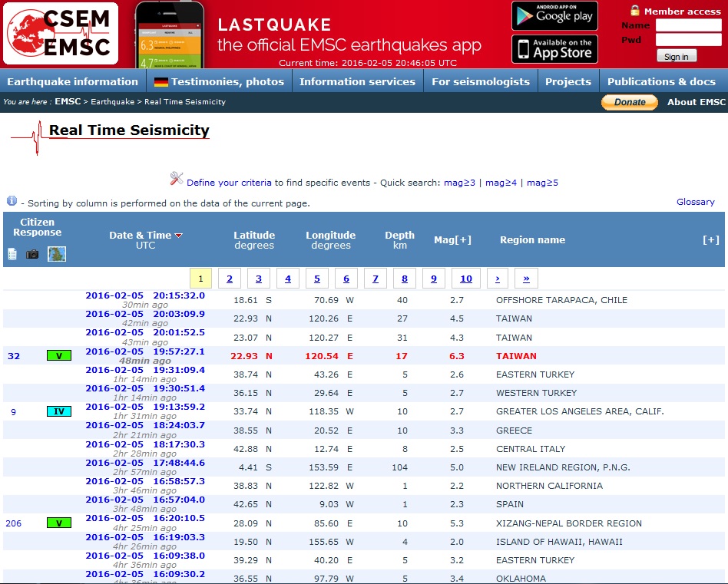Viewport: 728px width, 584px height.
Task: Click the Sign in button
Action: 677,56
